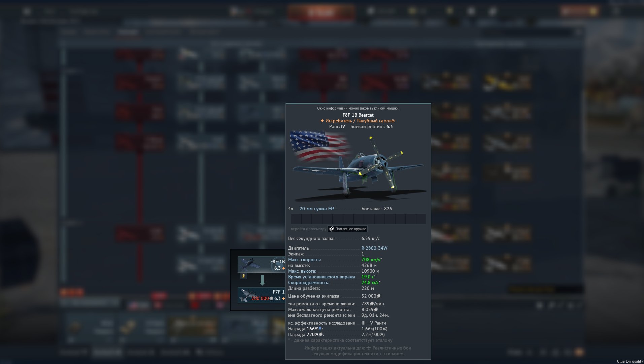The width and height of the screenshot is (644, 364).
Task: Click the 708 км/ч speed value
Action: click(x=371, y=260)
